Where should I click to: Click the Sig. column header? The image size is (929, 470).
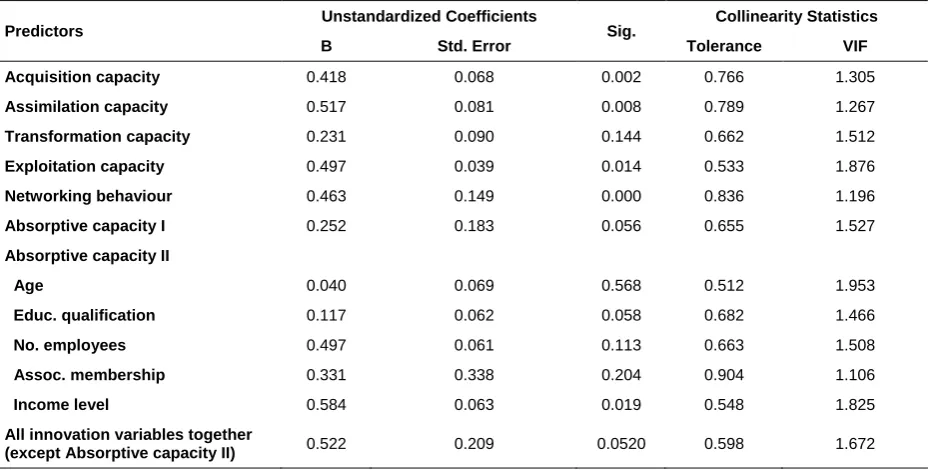point(621,32)
